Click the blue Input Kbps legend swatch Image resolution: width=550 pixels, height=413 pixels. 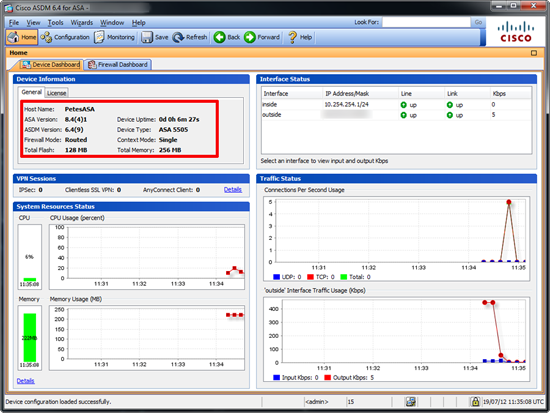click(276, 378)
